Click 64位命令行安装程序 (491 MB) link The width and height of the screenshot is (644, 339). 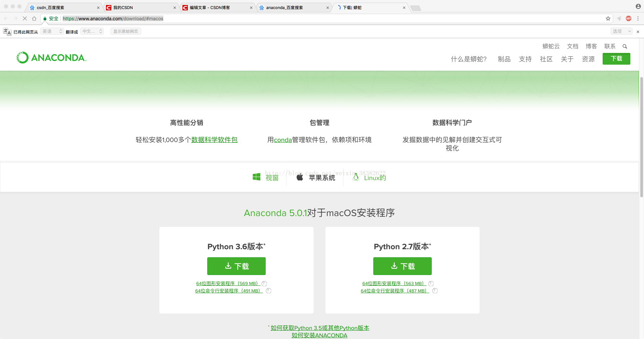pos(229,291)
